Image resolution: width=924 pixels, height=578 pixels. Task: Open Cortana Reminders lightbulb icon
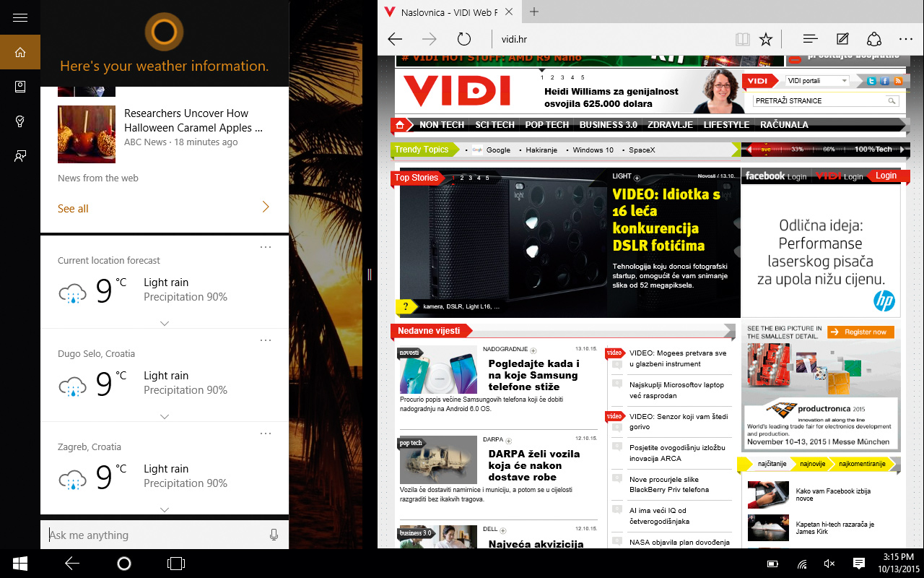click(20, 121)
